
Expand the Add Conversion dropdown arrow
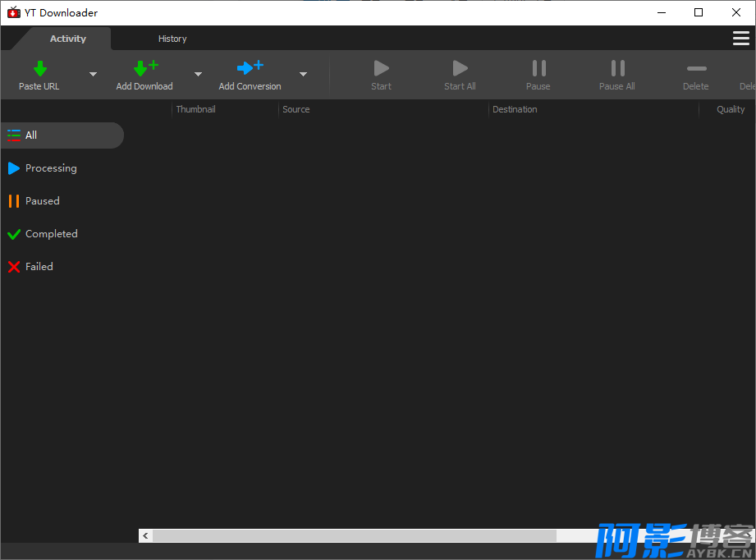[x=303, y=74]
